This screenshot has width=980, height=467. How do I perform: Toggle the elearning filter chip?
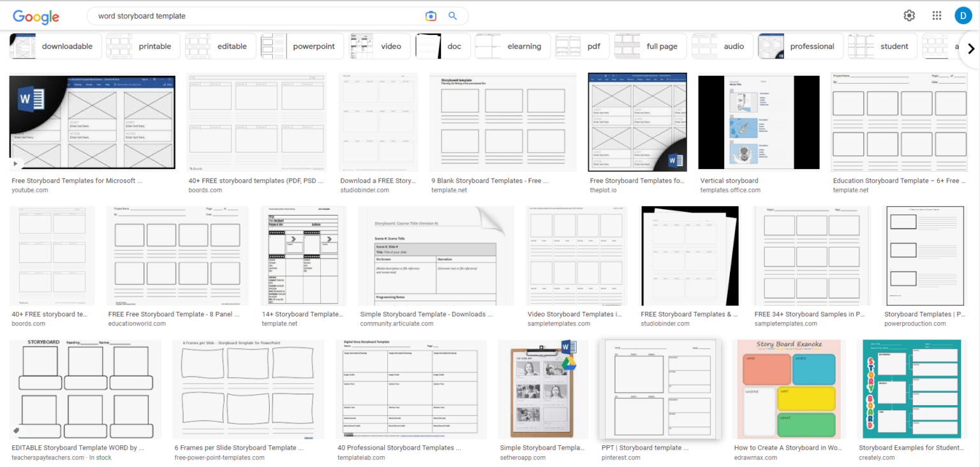524,46
